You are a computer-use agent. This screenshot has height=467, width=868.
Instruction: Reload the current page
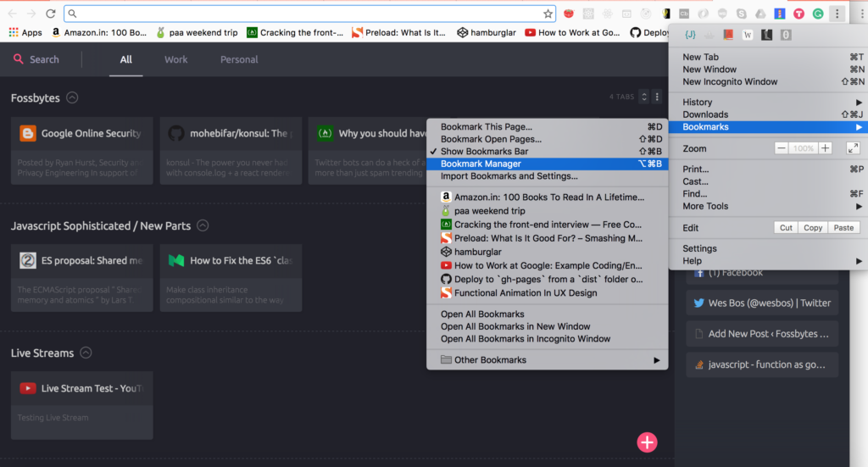pyautogui.click(x=50, y=14)
